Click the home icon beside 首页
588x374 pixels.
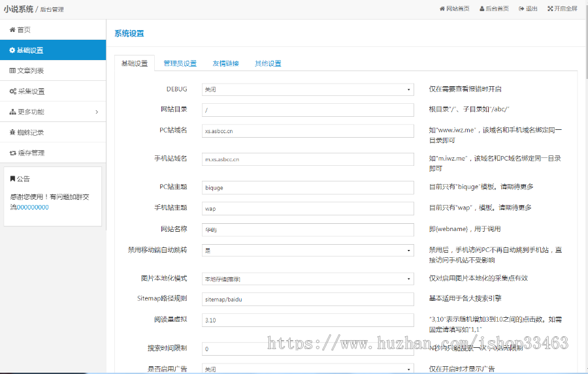pyautogui.click(x=12, y=29)
